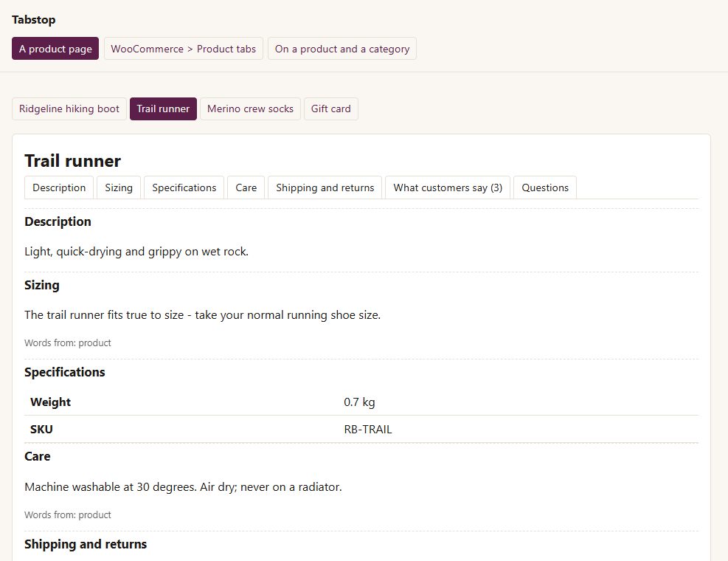Select the Trail runner product button
Image resolution: width=728 pixels, height=561 pixels.
164,109
